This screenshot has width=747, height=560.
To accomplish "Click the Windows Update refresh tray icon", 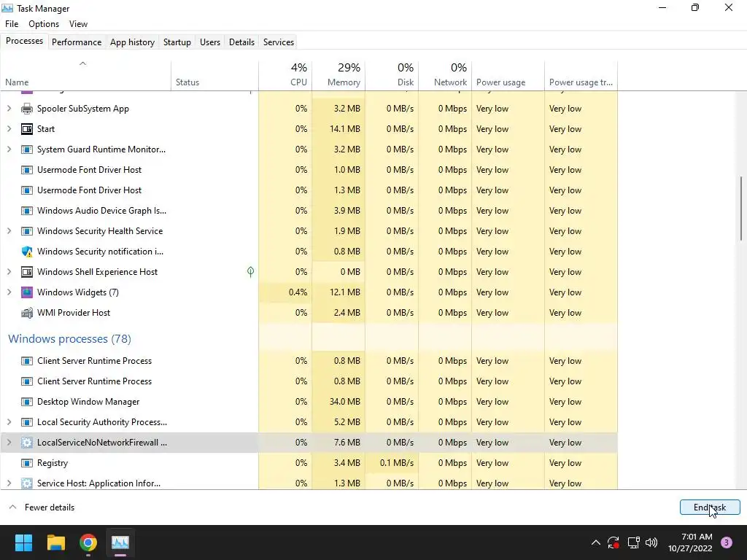I will click(x=613, y=542).
